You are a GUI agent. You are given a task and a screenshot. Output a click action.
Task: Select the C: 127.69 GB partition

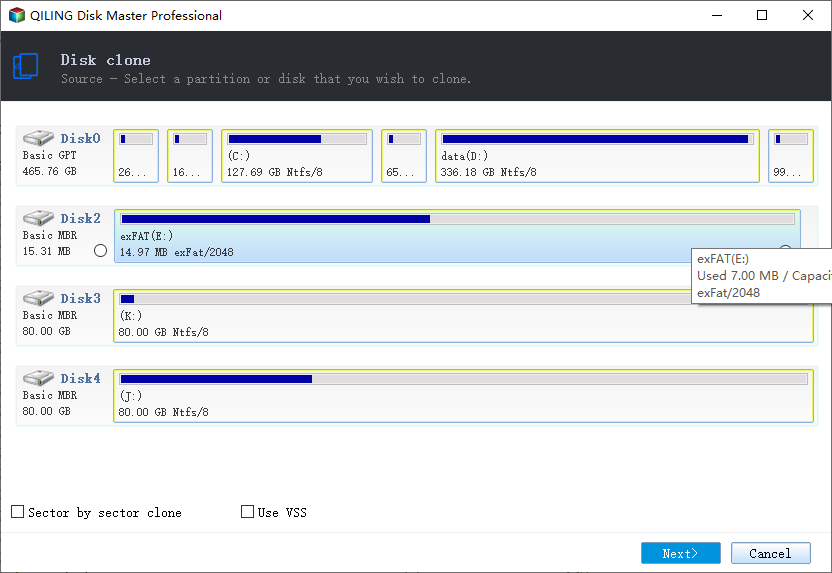click(x=297, y=156)
